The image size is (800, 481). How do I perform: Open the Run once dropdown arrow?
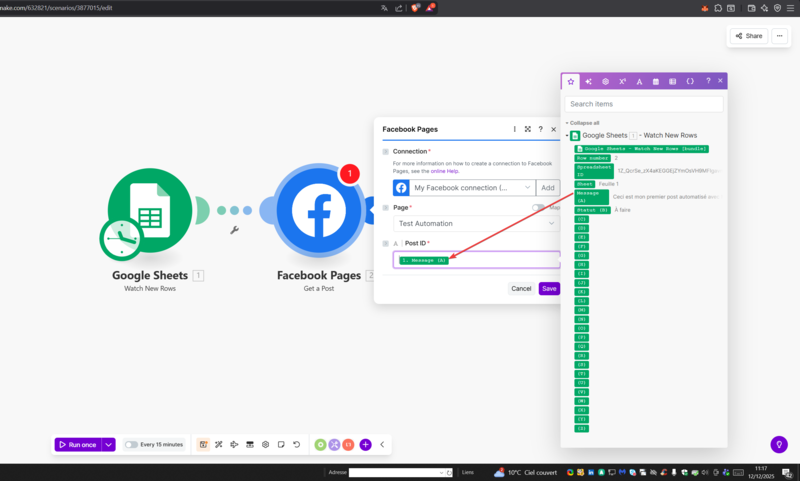[x=109, y=445]
